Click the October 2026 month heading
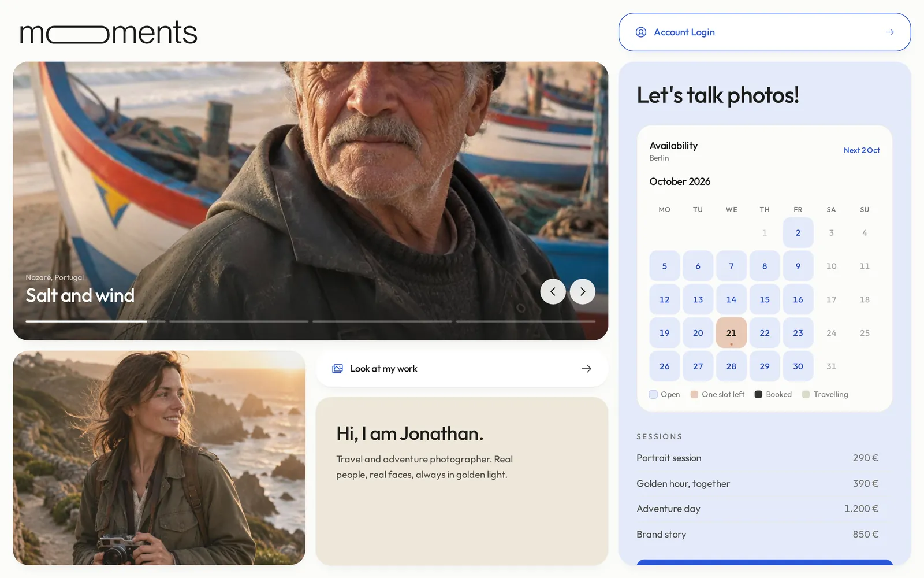Screen dimensions: 924x578 pos(680,181)
